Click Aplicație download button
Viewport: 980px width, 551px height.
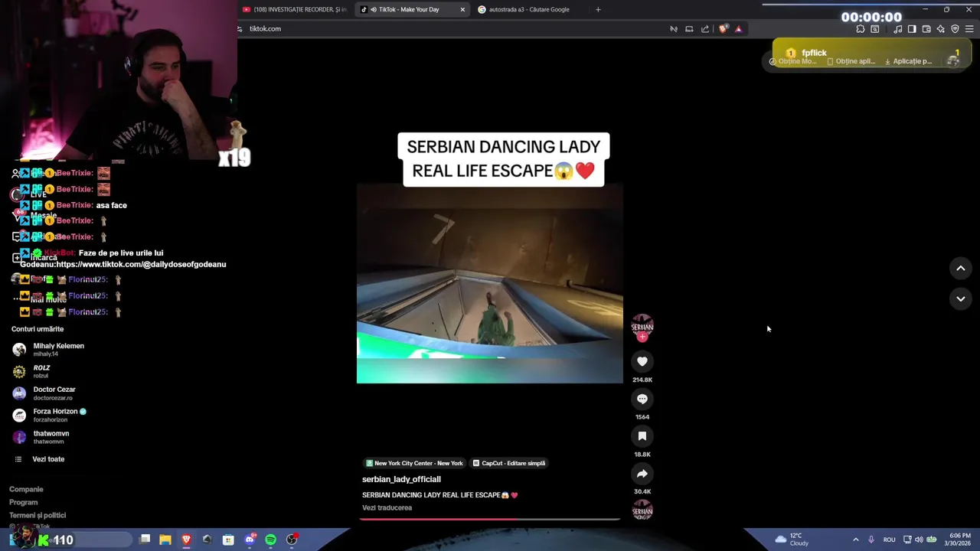click(908, 61)
